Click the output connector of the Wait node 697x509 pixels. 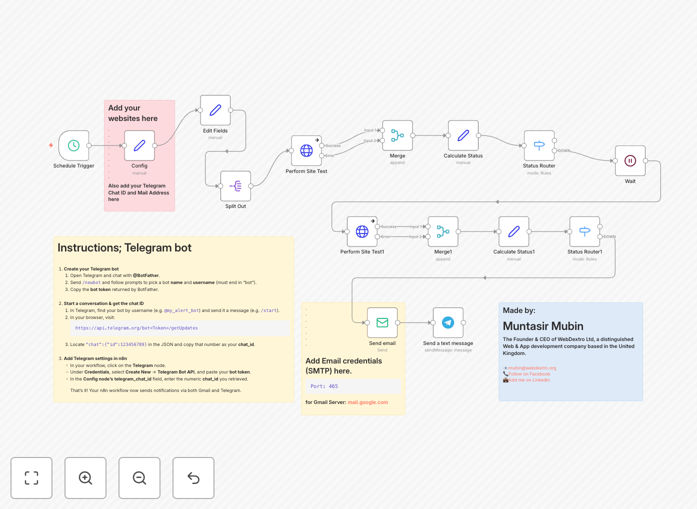645,160
